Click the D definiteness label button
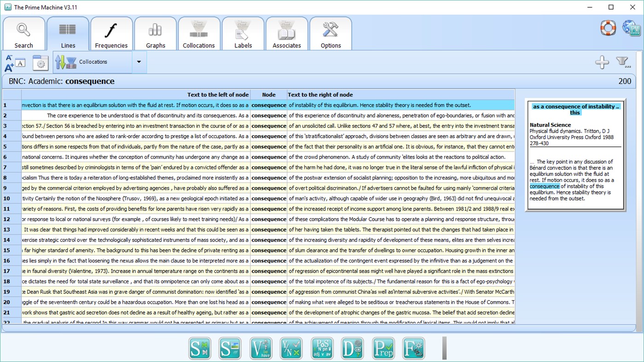Image resolution: width=644 pixels, height=362 pixels. point(353,348)
